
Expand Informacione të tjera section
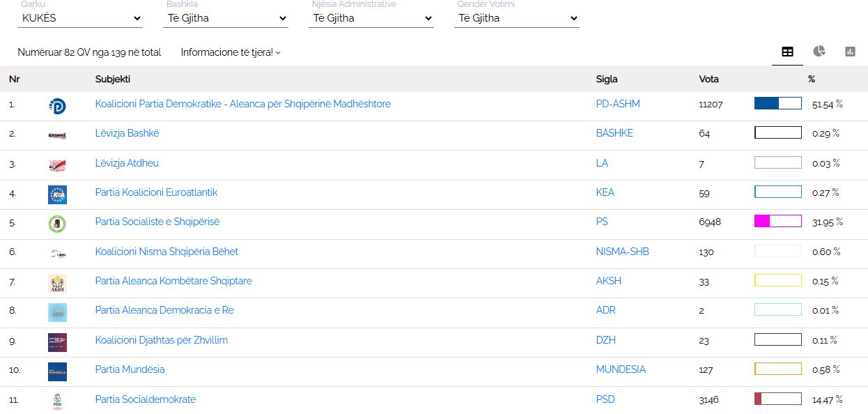[x=231, y=52]
